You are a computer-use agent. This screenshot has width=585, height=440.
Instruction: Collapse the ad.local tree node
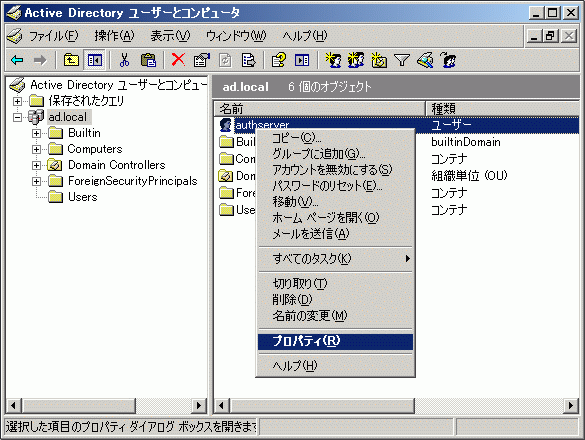point(17,117)
